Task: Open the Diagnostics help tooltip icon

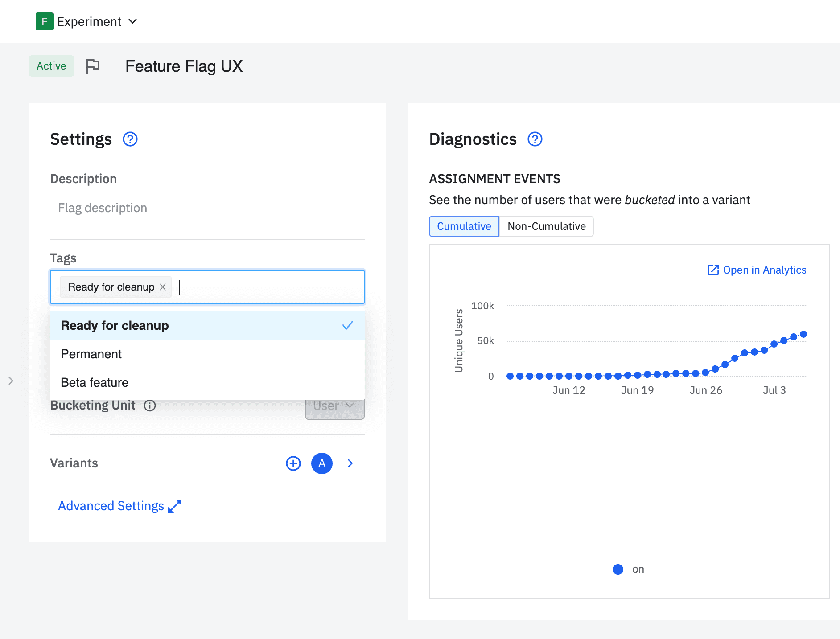Action: coord(535,139)
